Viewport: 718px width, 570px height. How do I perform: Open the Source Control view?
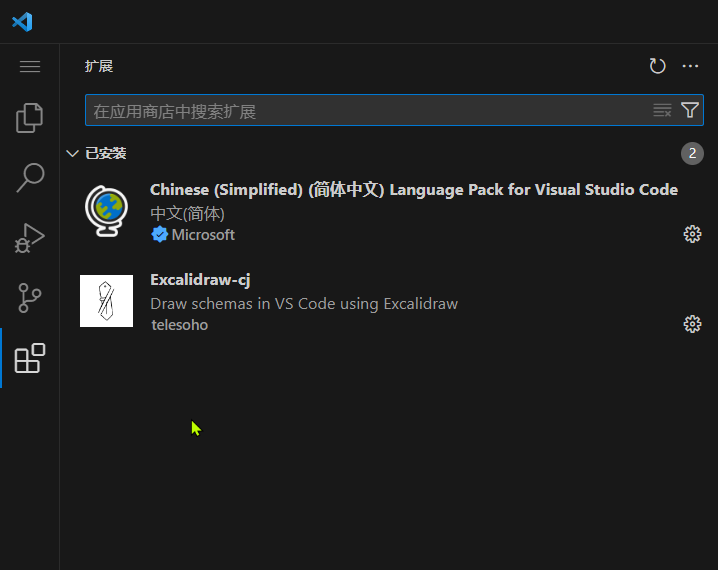click(x=30, y=298)
